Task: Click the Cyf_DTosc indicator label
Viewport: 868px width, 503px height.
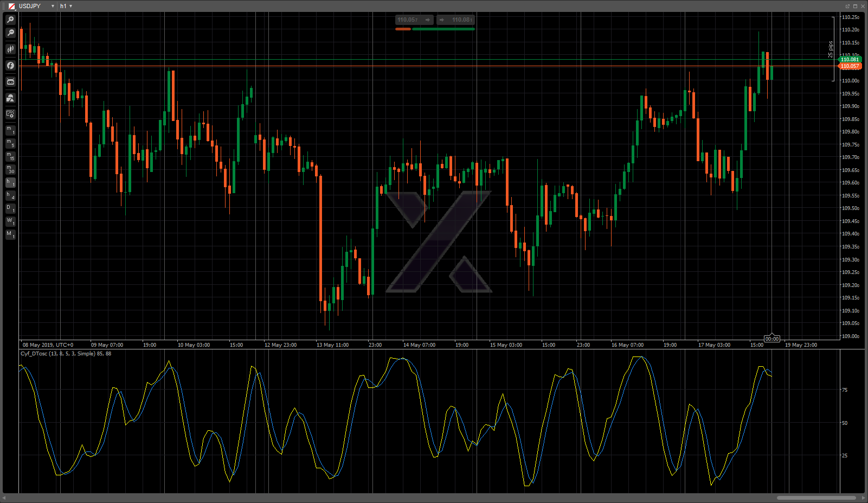Action: 65,354
